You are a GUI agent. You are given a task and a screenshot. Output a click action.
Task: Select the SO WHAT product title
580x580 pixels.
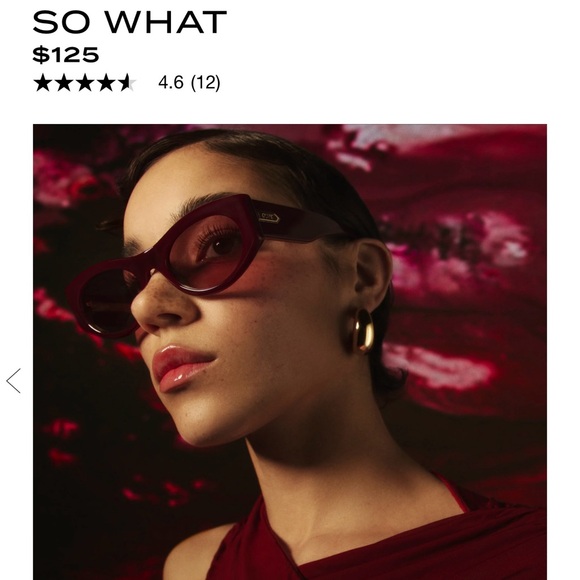point(129,22)
